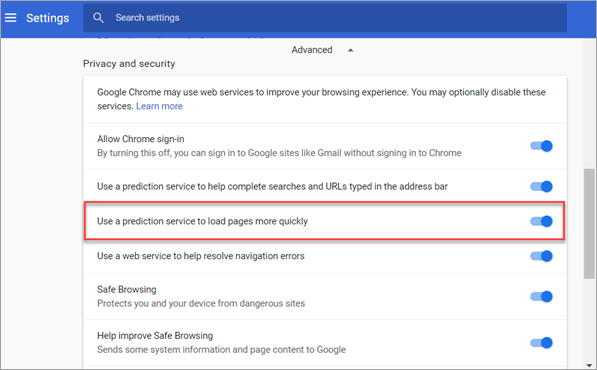Screen dimensions: 597x370
Task: Click 'Google Chrome may use web services' text
Action: coord(321,99)
